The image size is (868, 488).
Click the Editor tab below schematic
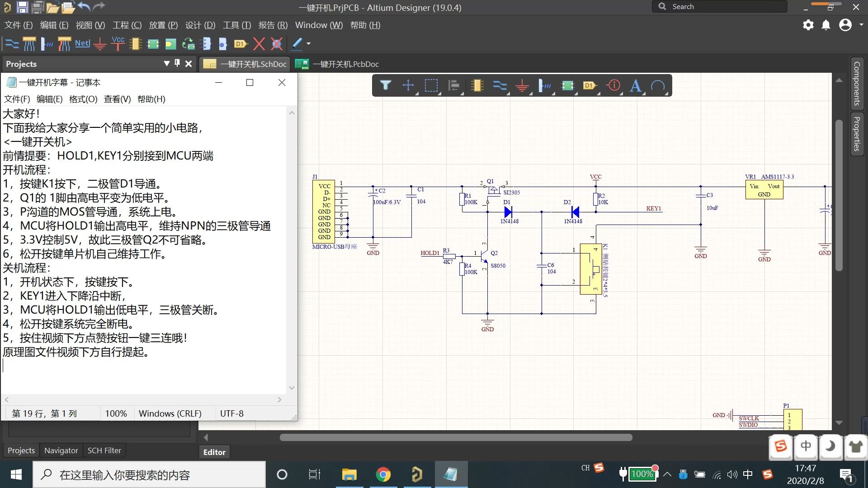[214, 452]
